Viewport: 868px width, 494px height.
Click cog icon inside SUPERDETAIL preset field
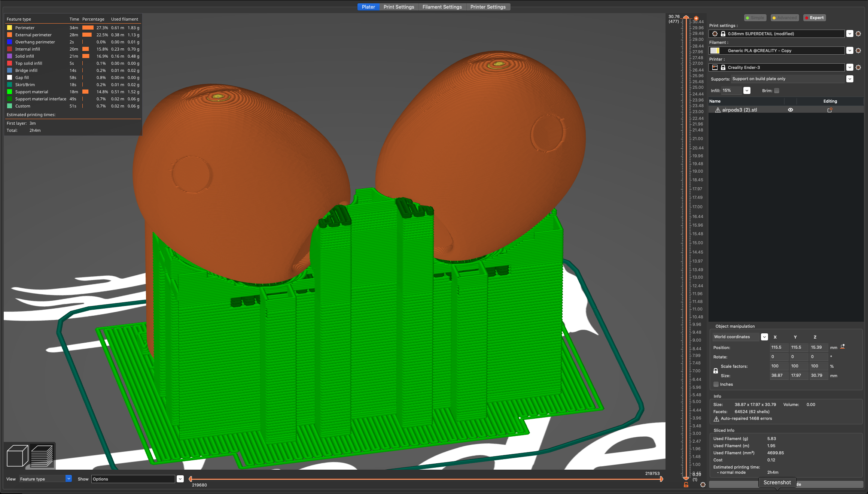[715, 34]
